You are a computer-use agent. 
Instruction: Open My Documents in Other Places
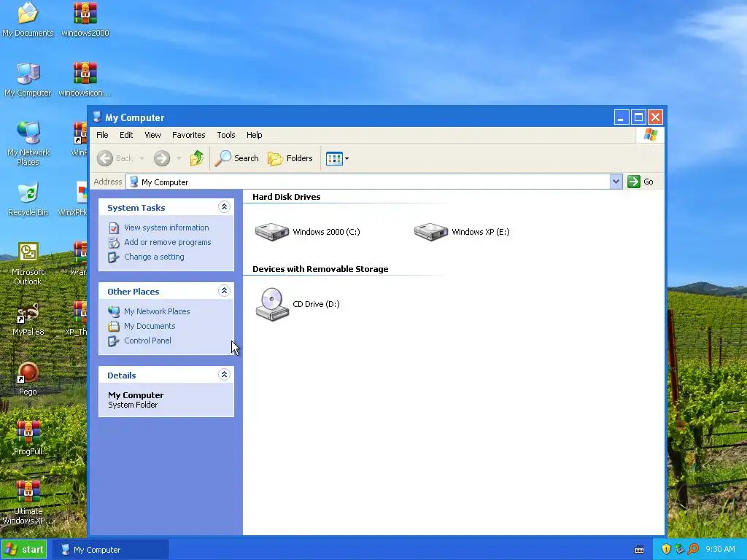point(150,326)
